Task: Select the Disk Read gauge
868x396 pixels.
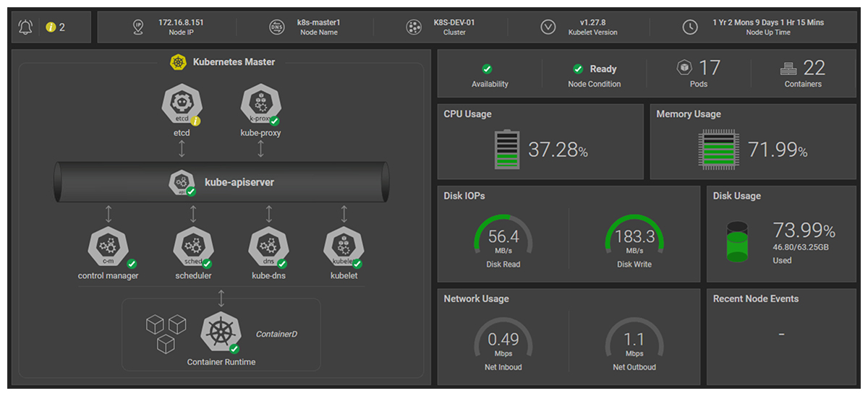Action: 503,238
